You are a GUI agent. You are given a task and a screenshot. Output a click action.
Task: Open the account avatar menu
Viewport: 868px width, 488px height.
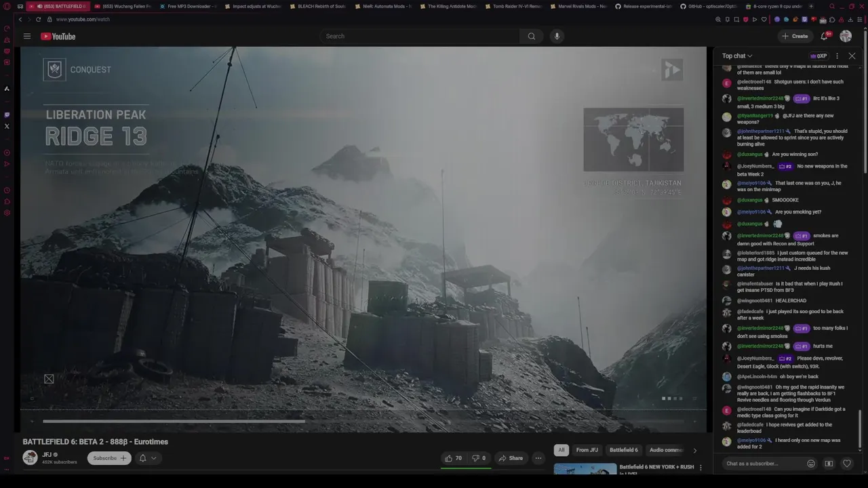pos(846,36)
